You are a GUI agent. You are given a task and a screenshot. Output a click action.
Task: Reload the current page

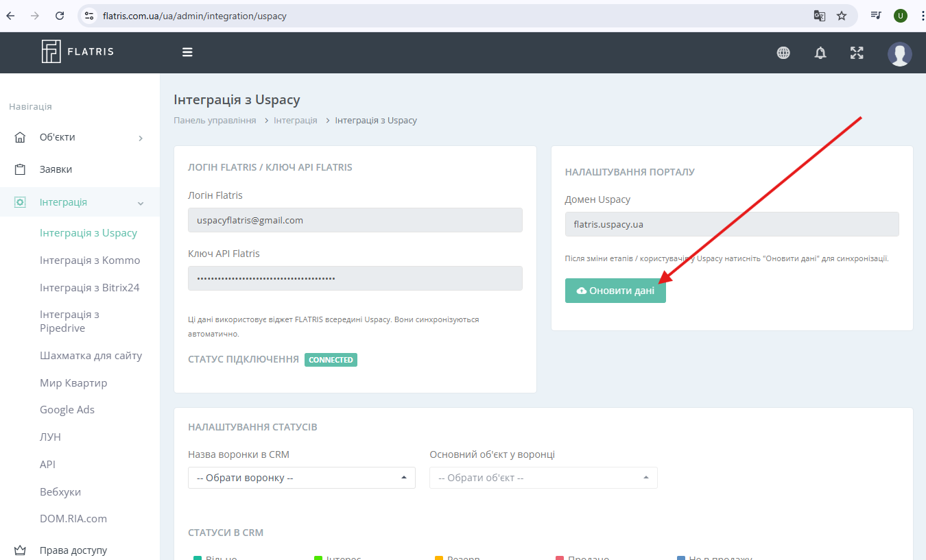coord(60,16)
